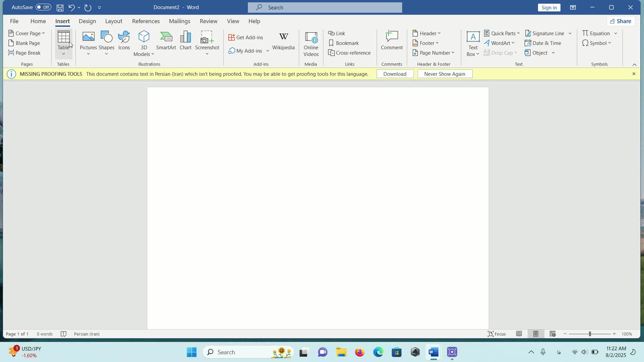Switch to the Layout tab
This screenshot has height=362, width=644.
click(114, 21)
